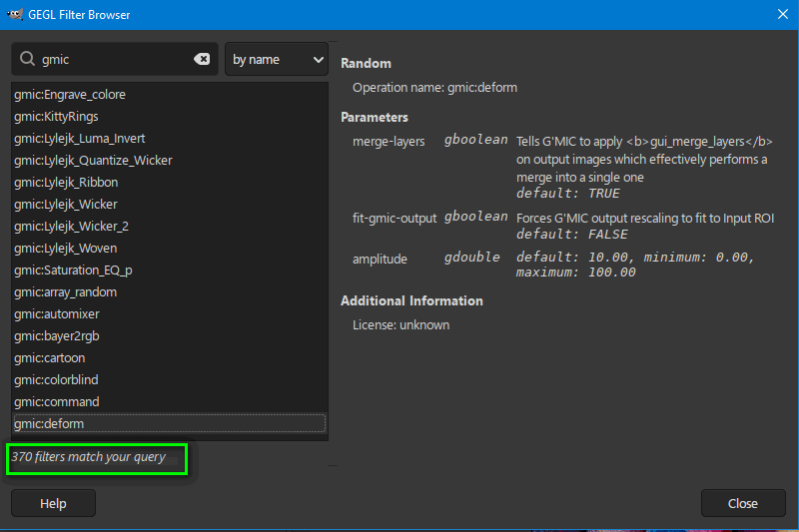Select gmic:automixer filter
Screen dimensions: 799x532
pyautogui.click(x=169, y=313)
